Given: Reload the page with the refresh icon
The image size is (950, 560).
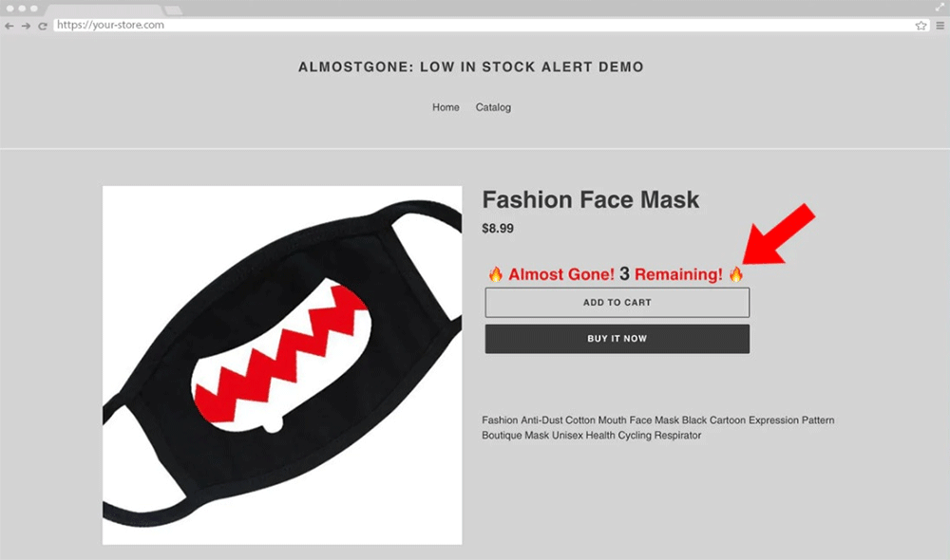Looking at the screenshot, I should click(x=43, y=26).
